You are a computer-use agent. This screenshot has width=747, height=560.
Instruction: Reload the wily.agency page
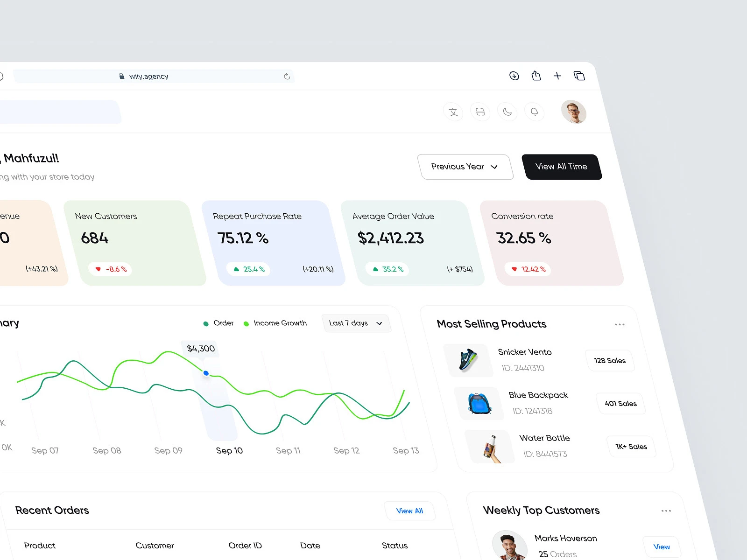tap(287, 76)
